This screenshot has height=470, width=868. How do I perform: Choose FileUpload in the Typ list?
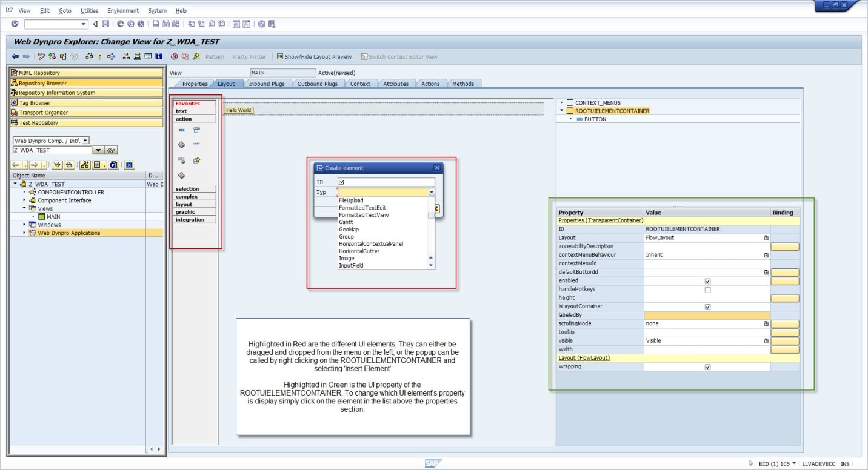click(x=351, y=200)
